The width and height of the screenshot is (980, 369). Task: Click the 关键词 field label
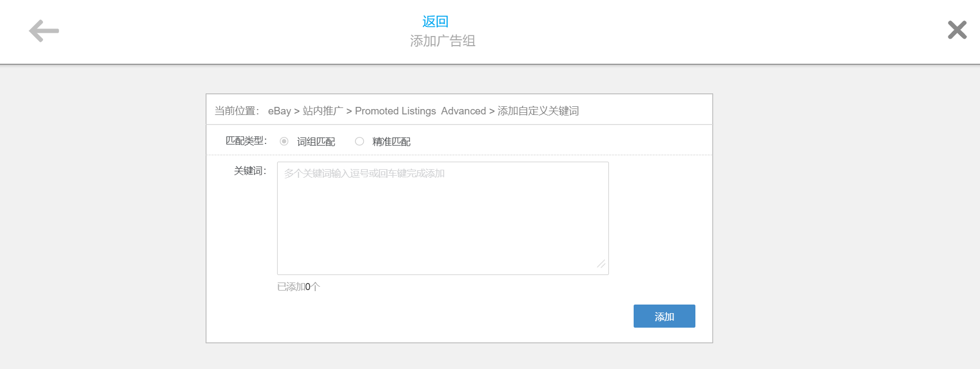coord(250,171)
